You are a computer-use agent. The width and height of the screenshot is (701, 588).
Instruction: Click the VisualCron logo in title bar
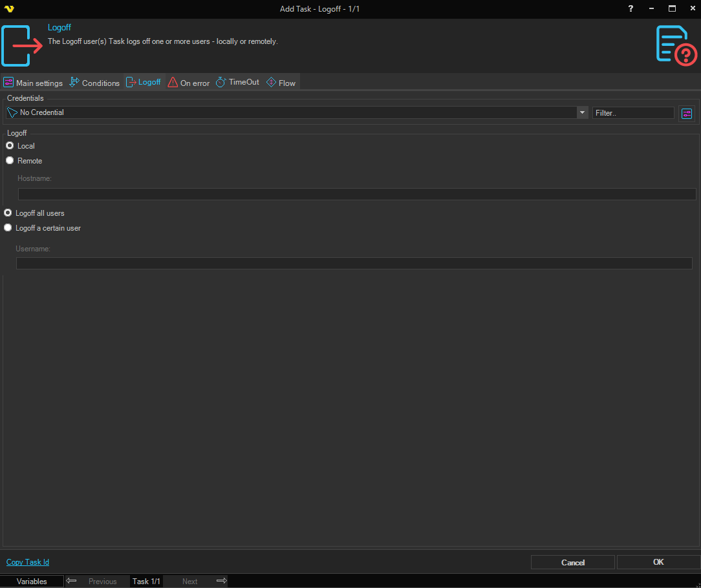[x=9, y=8]
